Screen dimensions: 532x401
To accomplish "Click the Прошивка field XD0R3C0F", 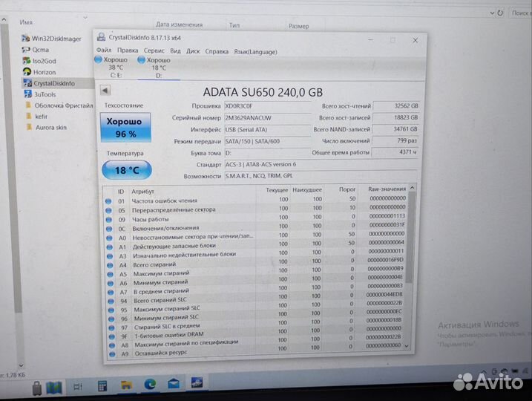I will [x=267, y=106].
